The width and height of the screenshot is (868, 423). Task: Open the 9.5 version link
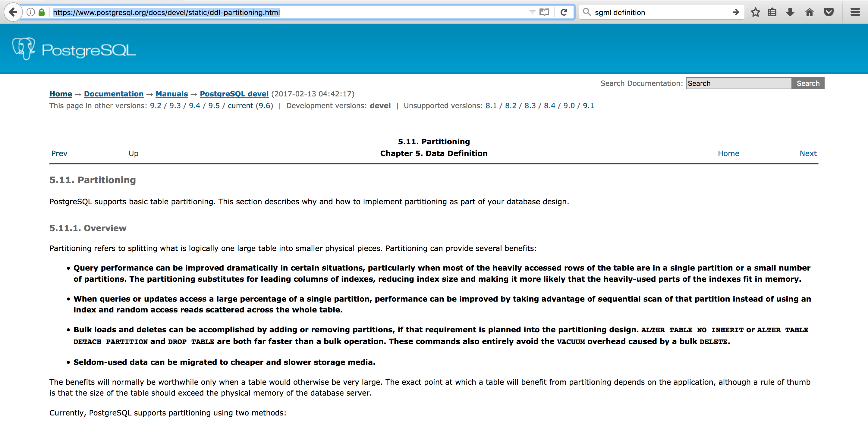[214, 106]
